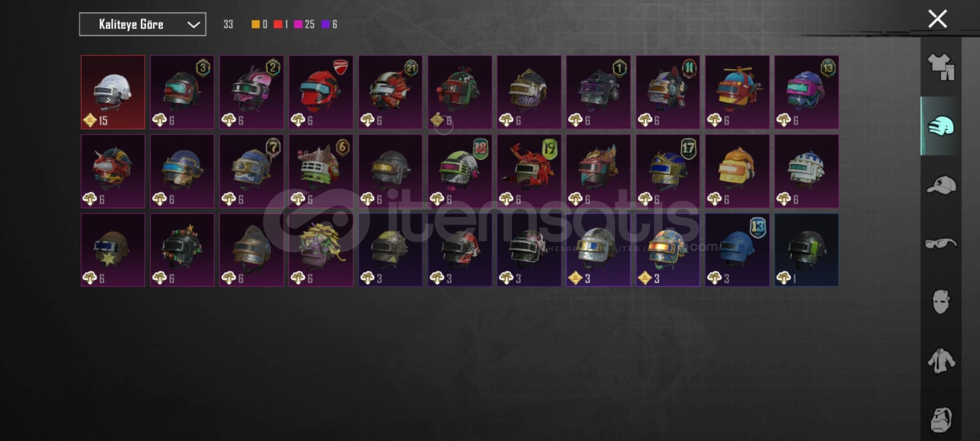Select the dark green helmet worth 1
This screenshot has width=980, height=441.
[x=807, y=249]
